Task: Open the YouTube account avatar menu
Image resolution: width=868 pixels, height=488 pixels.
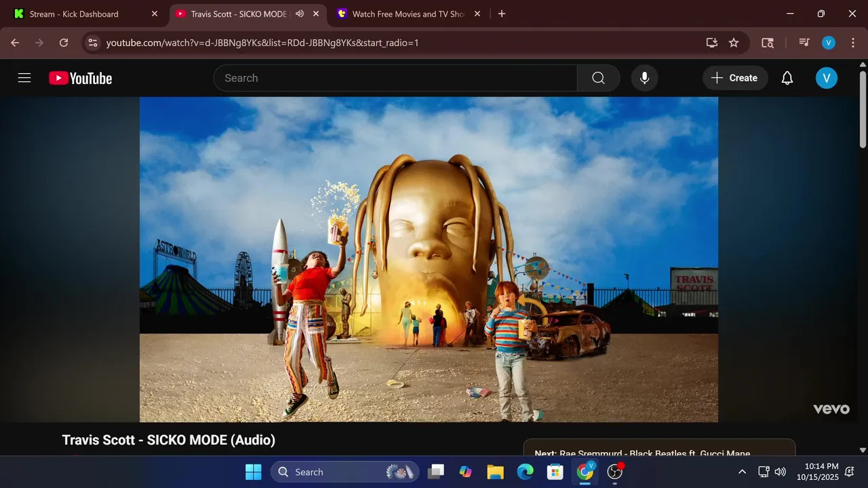Action: [x=826, y=78]
